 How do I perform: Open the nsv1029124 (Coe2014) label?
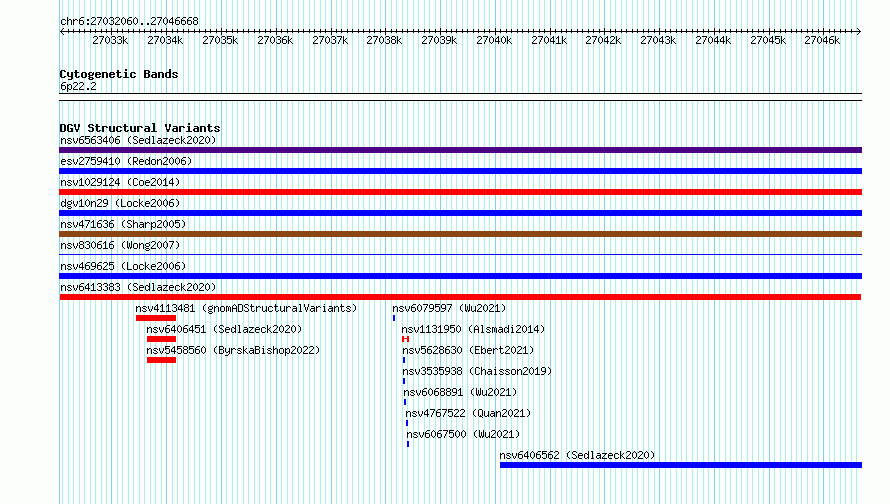120,182
